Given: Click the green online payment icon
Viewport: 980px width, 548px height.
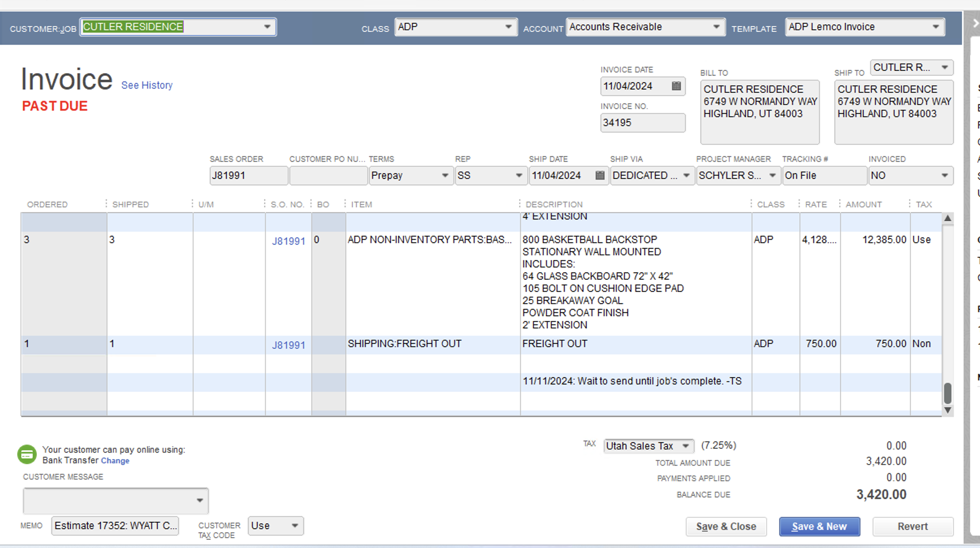Looking at the screenshot, I should pyautogui.click(x=27, y=454).
